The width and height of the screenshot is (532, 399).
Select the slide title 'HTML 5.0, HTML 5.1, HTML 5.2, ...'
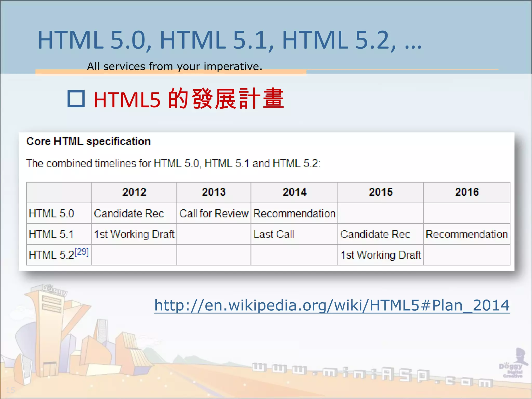[230, 40]
